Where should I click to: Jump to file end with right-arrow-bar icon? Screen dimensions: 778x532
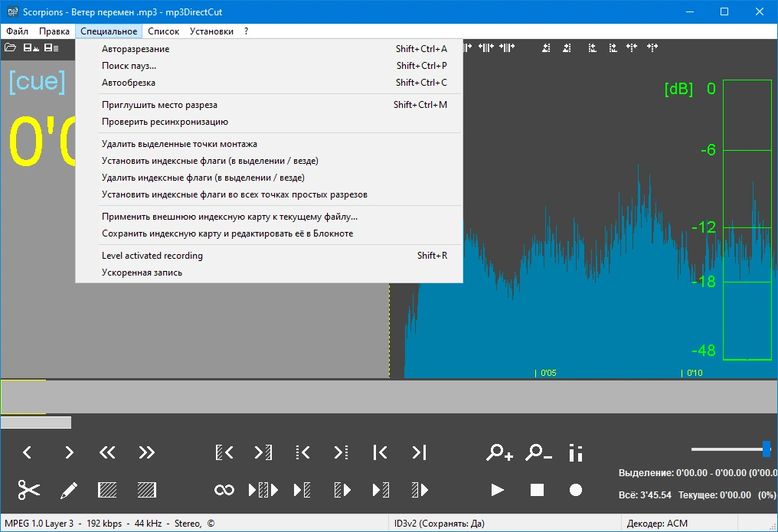[x=420, y=452]
